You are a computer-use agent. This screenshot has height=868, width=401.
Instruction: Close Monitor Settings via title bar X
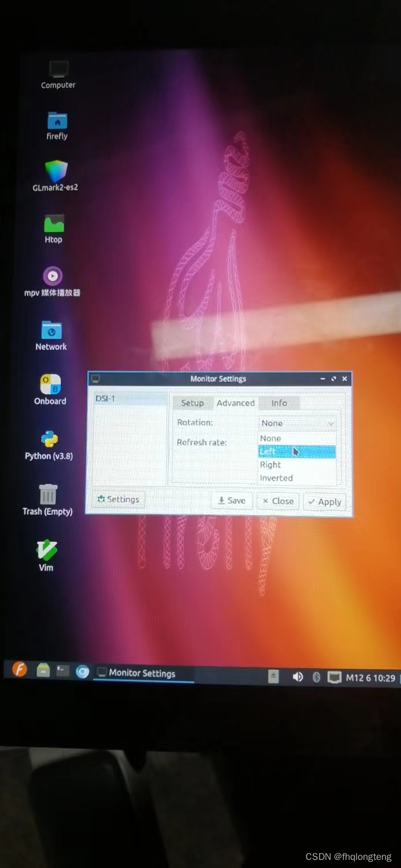click(x=344, y=379)
